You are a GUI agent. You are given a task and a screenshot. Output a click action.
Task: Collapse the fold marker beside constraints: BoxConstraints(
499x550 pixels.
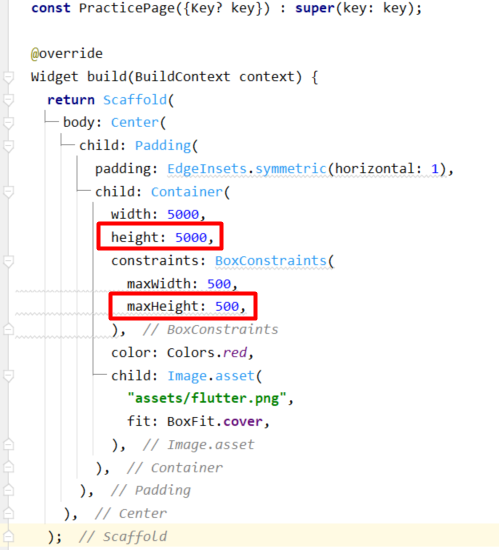click(x=8, y=261)
